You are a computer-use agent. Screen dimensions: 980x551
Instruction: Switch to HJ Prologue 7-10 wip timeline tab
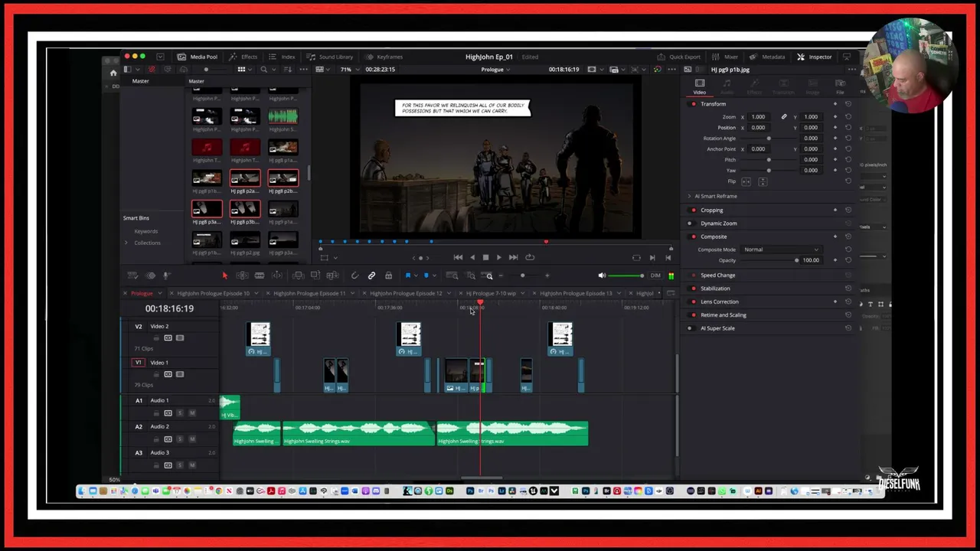[x=491, y=294]
